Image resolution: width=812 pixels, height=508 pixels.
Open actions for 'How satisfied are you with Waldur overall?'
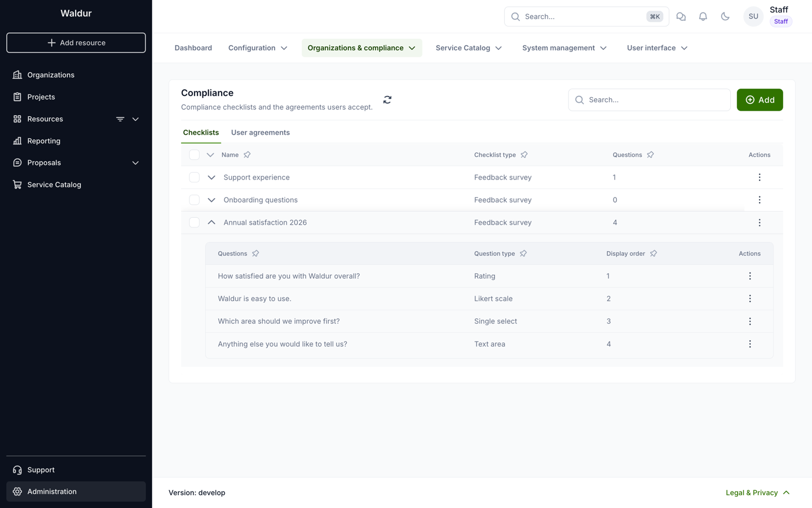tap(750, 276)
